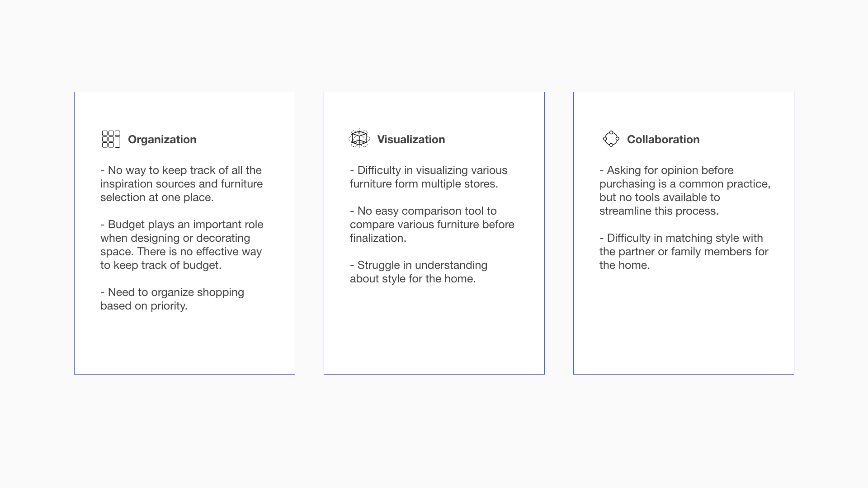868x488 pixels.
Task: Select the Collaboration heading
Action: (x=663, y=139)
